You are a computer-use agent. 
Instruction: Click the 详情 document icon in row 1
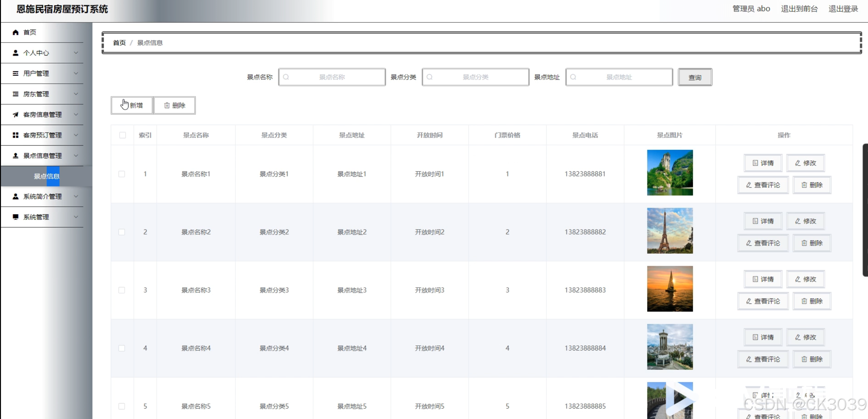tap(755, 163)
